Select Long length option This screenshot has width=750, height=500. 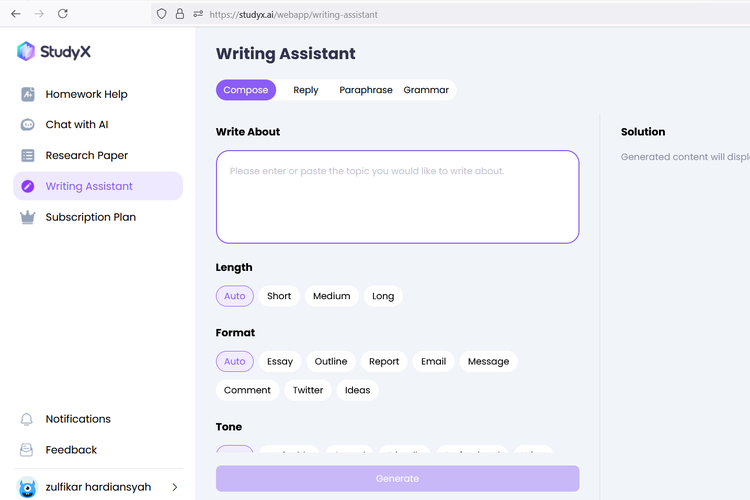point(383,296)
